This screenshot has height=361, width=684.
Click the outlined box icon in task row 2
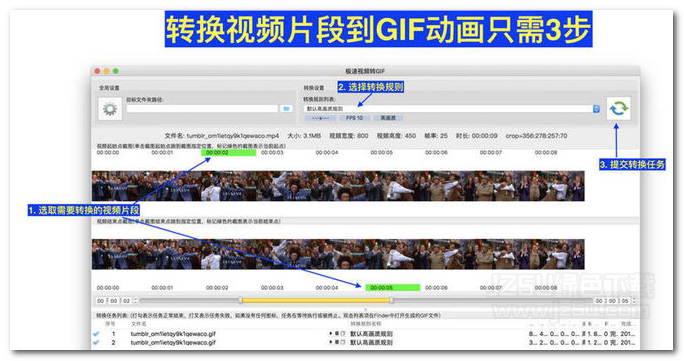(342, 343)
